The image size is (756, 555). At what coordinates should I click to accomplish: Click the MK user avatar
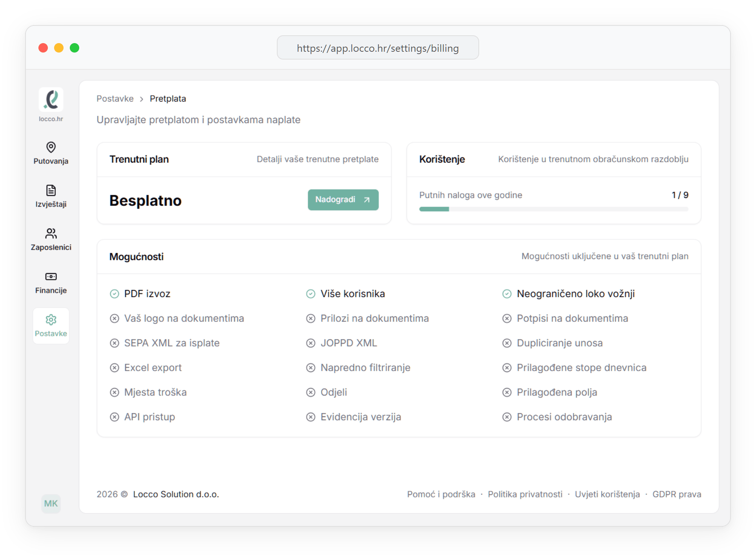pos(51,504)
